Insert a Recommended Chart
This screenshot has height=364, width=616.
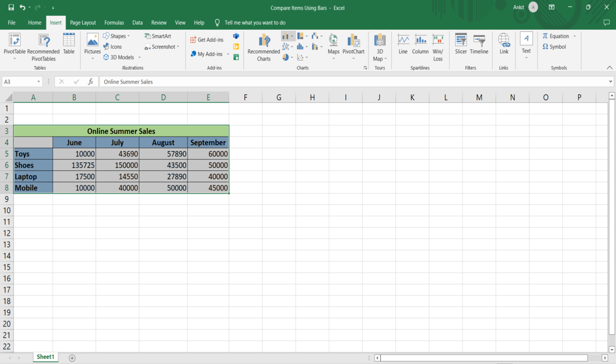(x=263, y=46)
